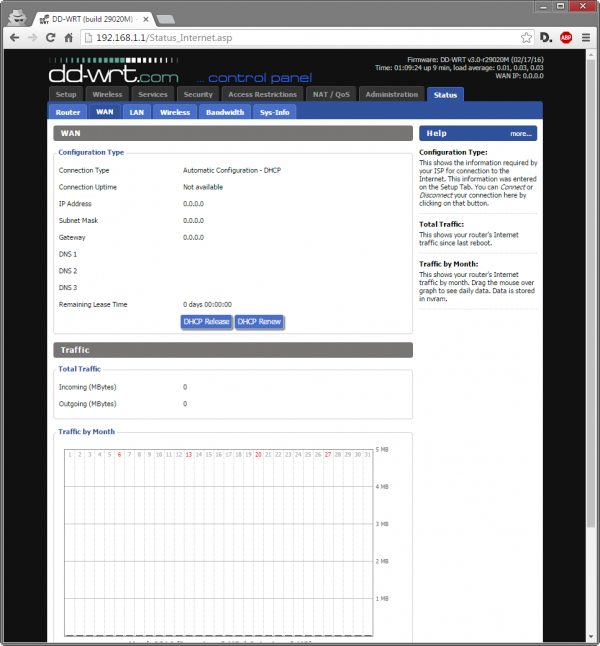The width and height of the screenshot is (600, 646).
Task: Reload the page with the refresh icon
Action: [50, 37]
